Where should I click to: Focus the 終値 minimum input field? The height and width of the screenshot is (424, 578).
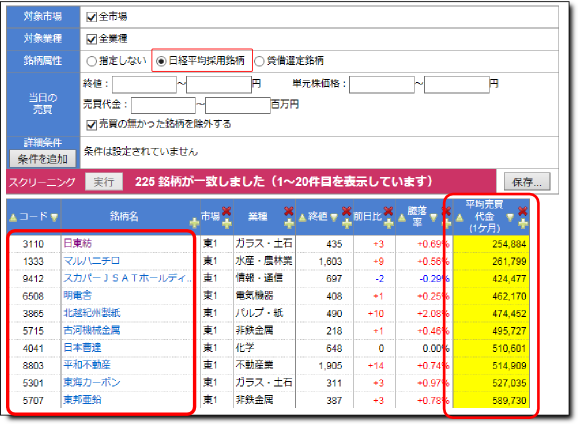144,84
